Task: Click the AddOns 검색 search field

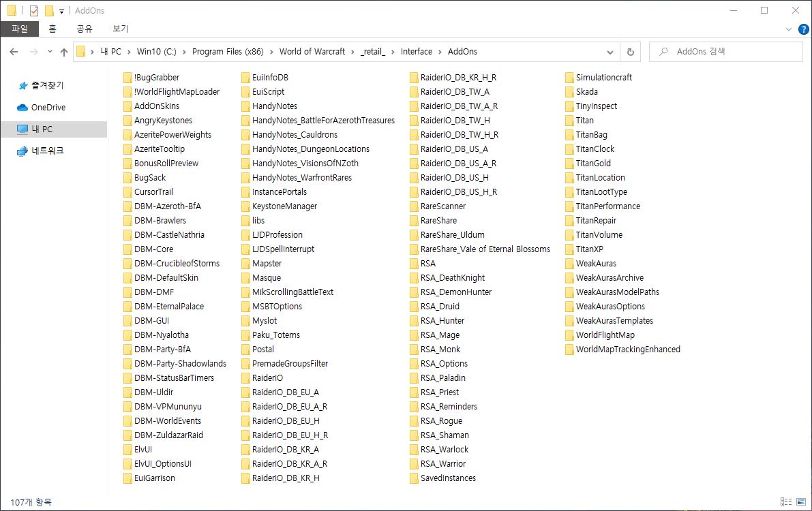Action: [x=726, y=52]
